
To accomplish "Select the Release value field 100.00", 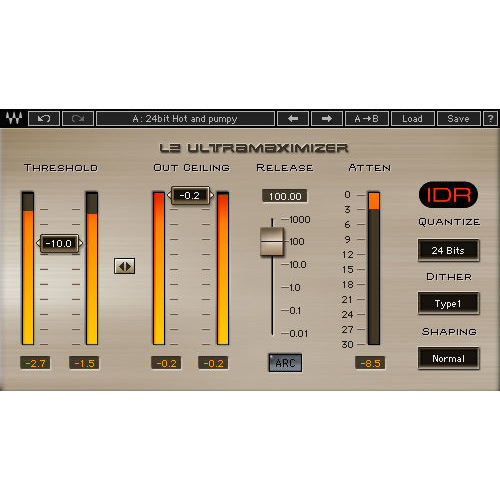I will point(285,196).
